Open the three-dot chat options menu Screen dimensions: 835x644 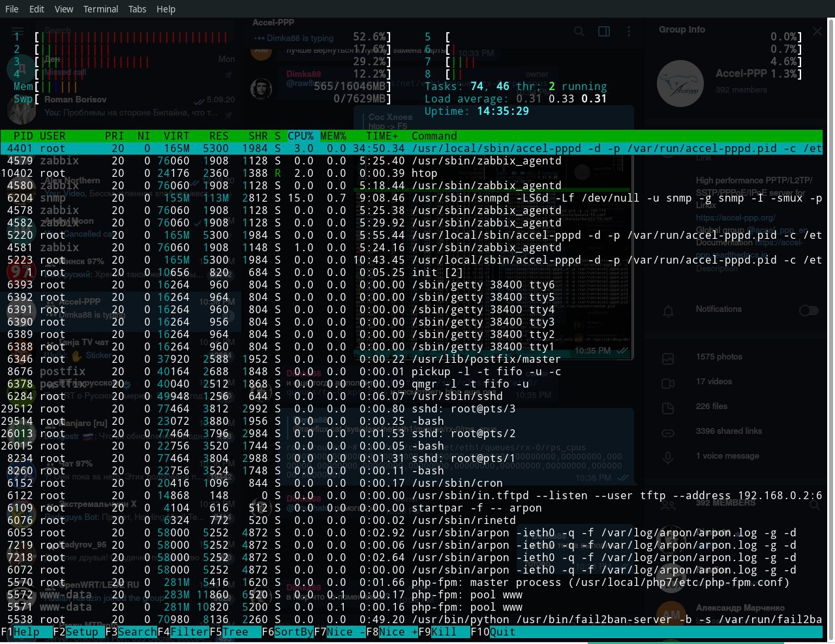pyautogui.click(x=628, y=31)
